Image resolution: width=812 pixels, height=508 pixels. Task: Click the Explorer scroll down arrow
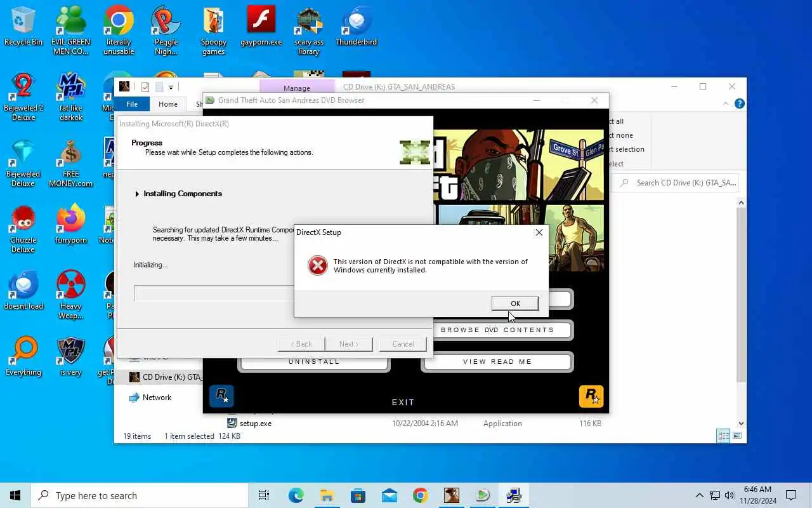(741, 424)
